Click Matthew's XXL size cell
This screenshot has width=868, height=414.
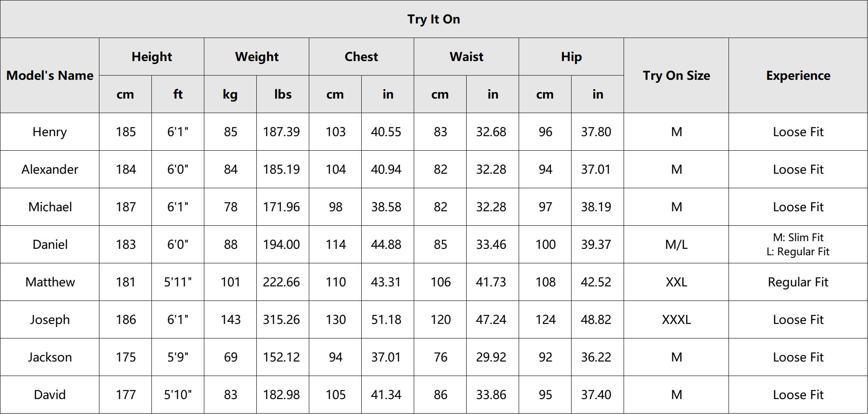(x=676, y=282)
